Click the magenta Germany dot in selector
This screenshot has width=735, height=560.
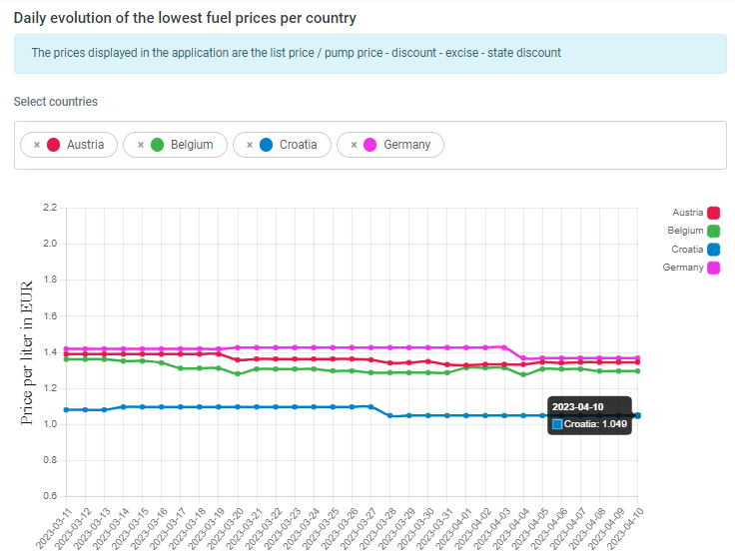click(x=370, y=145)
